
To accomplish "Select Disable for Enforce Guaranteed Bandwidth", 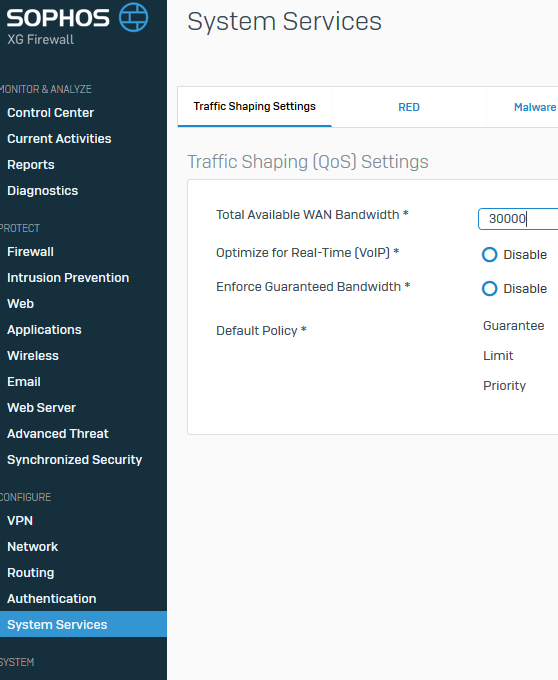I will [x=489, y=288].
